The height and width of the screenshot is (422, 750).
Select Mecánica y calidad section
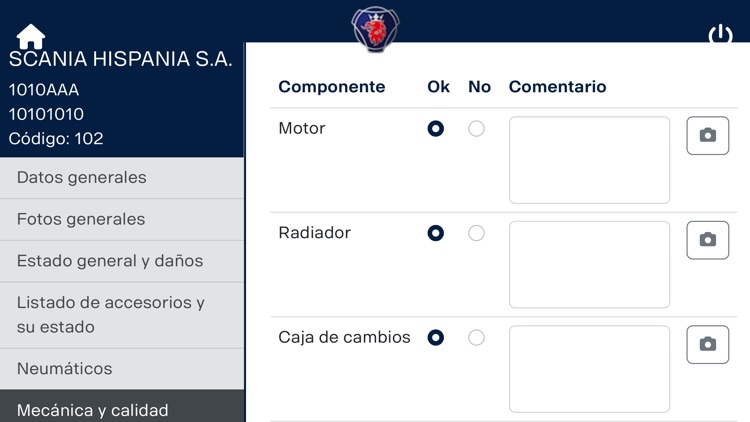pyautogui.click(x=122, y=409)
